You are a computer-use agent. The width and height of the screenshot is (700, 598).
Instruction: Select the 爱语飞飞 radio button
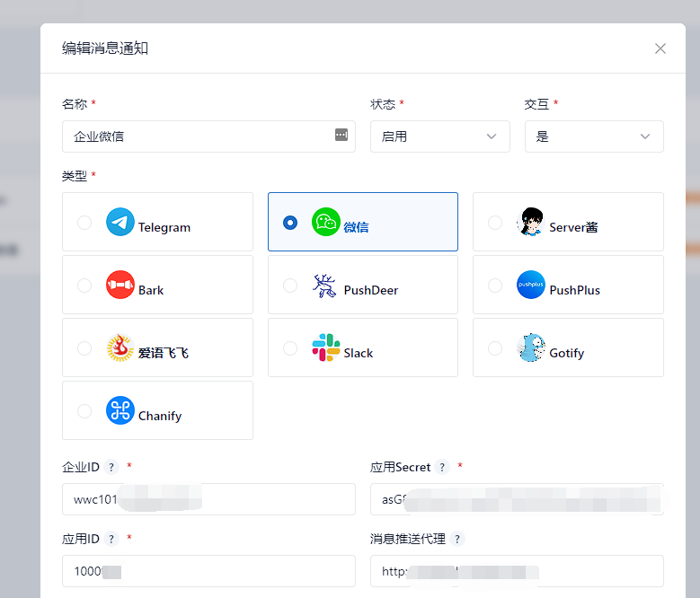[84, 347]
